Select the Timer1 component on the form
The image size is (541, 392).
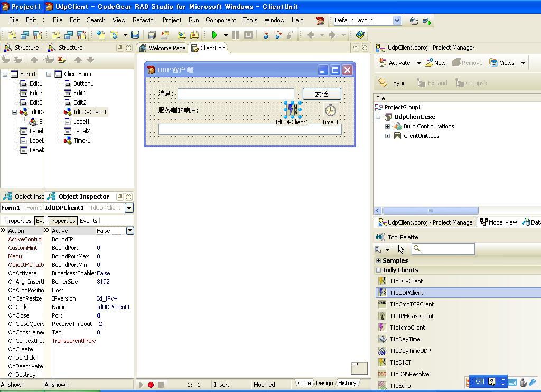pos(330,110)
